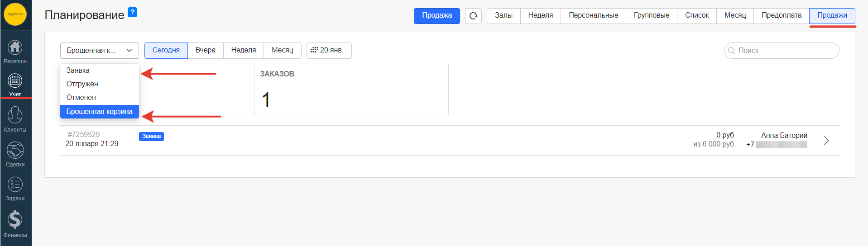Choose Отгружен from dropdown list
The image size is (868, 246).
pos(82,84)
